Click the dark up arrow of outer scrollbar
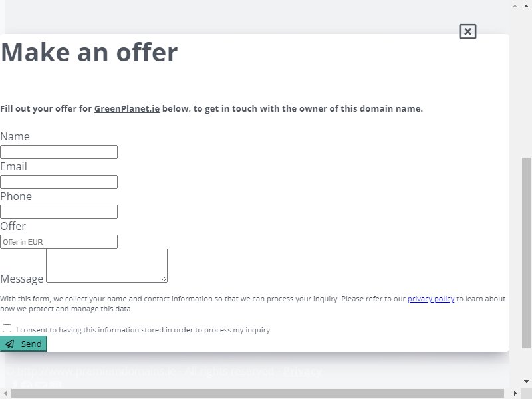The width and height of the screenshot is (532, 399). [526, 6]
